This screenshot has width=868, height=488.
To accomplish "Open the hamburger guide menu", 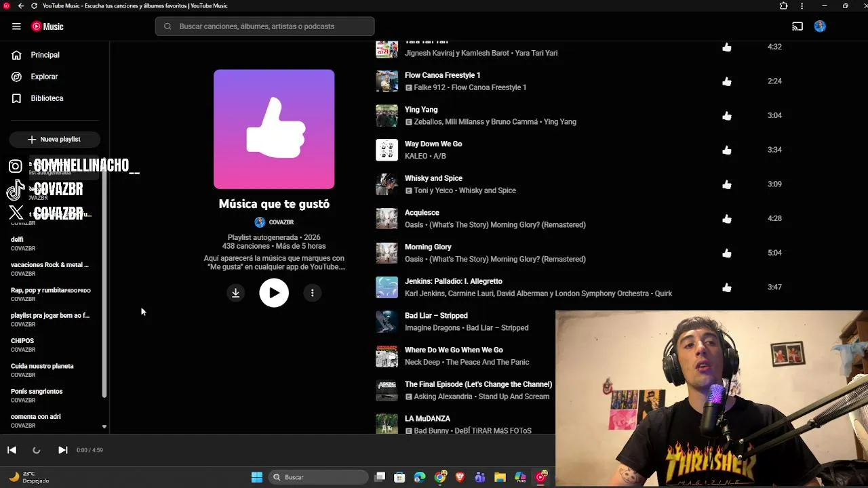I will [16, 26].
